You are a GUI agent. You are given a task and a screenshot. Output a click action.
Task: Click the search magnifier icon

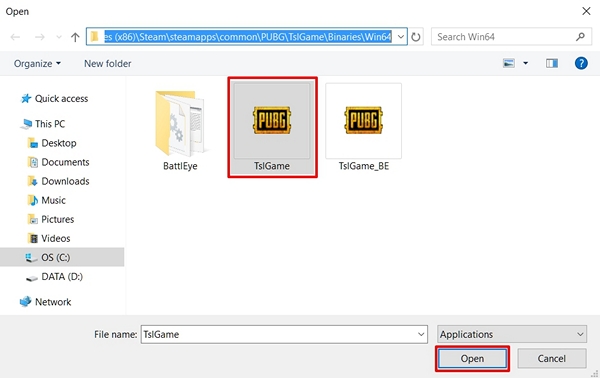pos(580,37)
